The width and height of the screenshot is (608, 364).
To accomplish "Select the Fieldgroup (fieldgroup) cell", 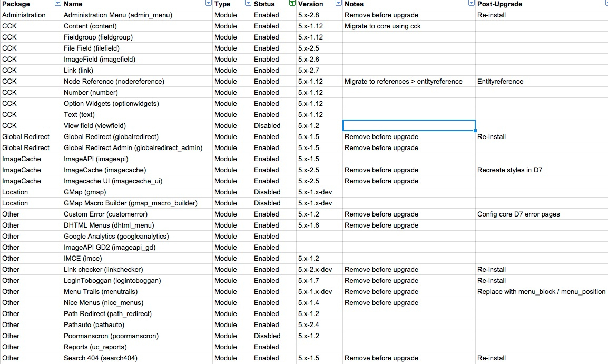I will coord(138,37).
